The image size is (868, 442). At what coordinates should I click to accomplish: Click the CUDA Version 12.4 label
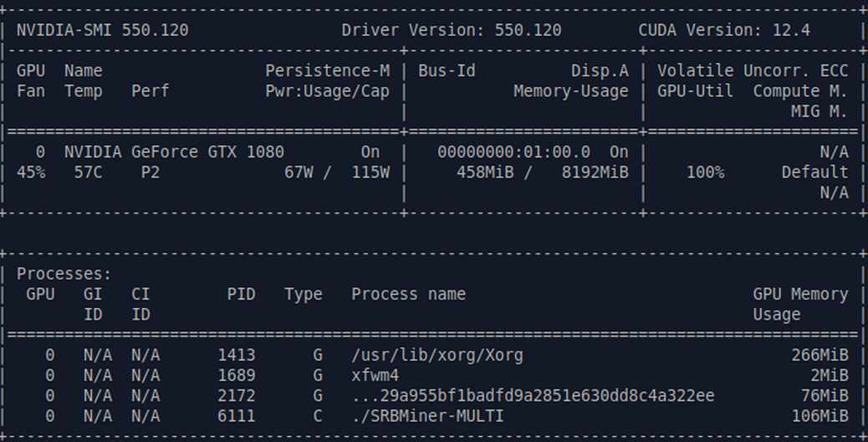tap(724, 30)
